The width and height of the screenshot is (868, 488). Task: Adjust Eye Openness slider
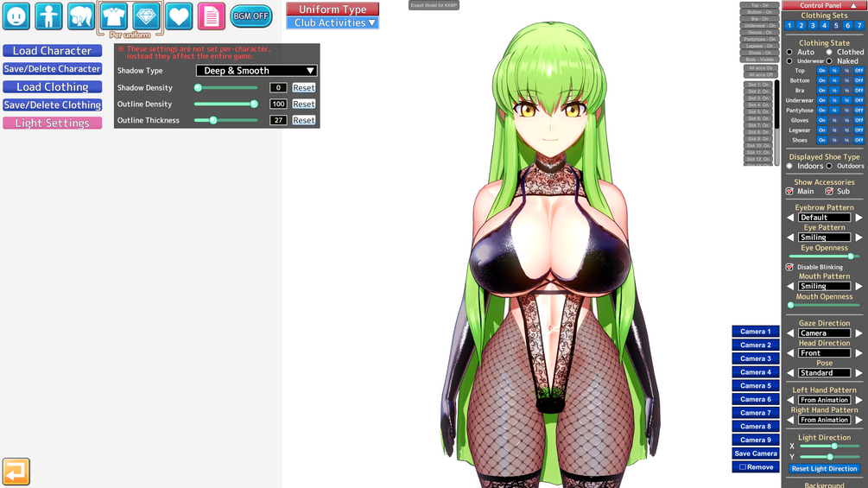pos(823,257)
